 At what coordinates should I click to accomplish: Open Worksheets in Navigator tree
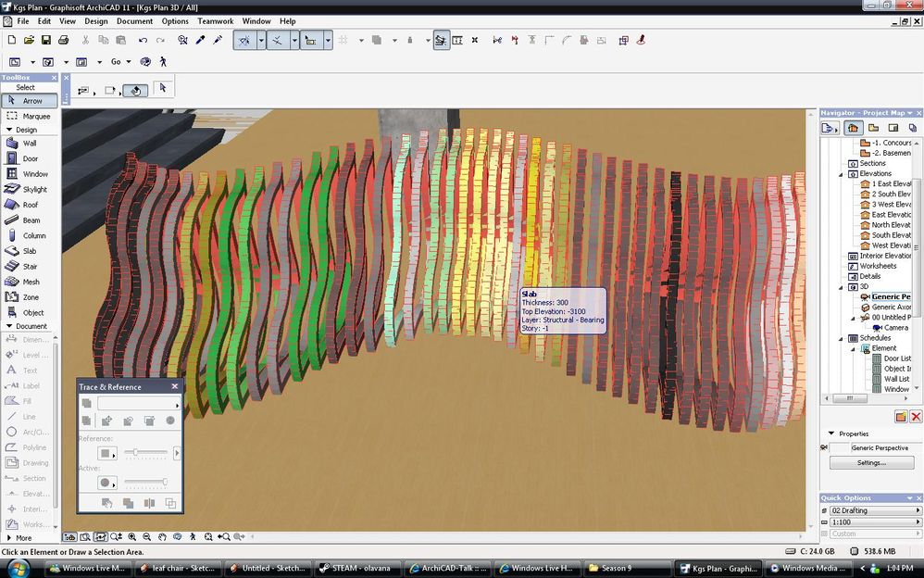pos(878,266)
